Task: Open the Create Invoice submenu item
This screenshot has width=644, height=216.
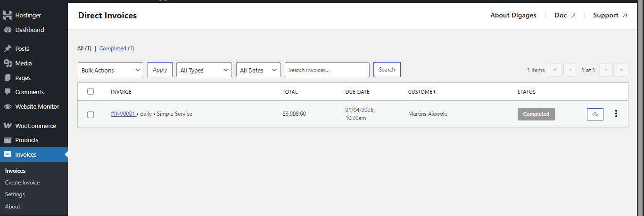Action: (22, 183)
